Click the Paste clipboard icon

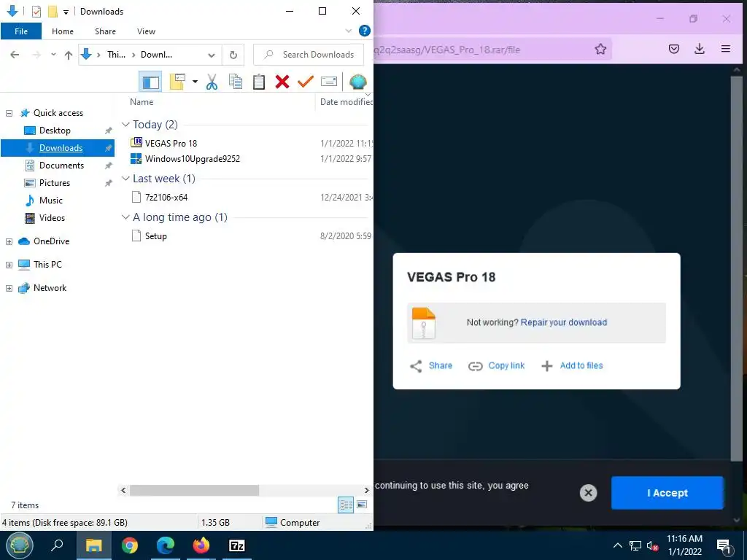click(x=259, y=82)
